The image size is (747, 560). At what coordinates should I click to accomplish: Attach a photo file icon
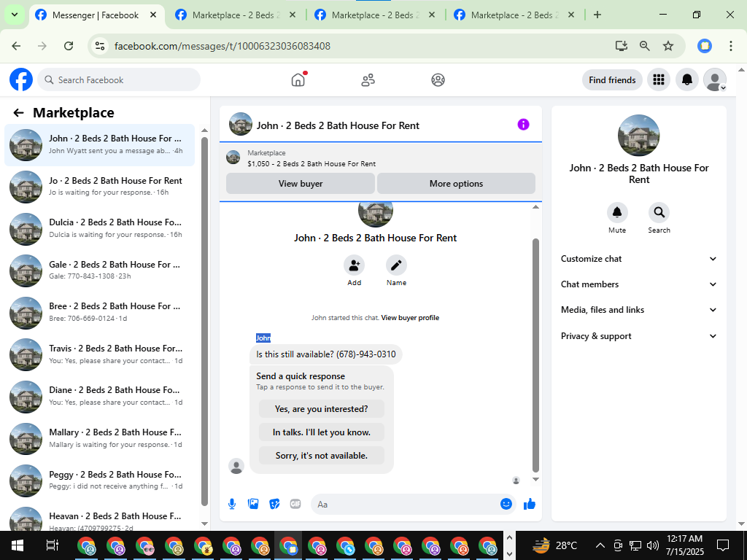253,505
